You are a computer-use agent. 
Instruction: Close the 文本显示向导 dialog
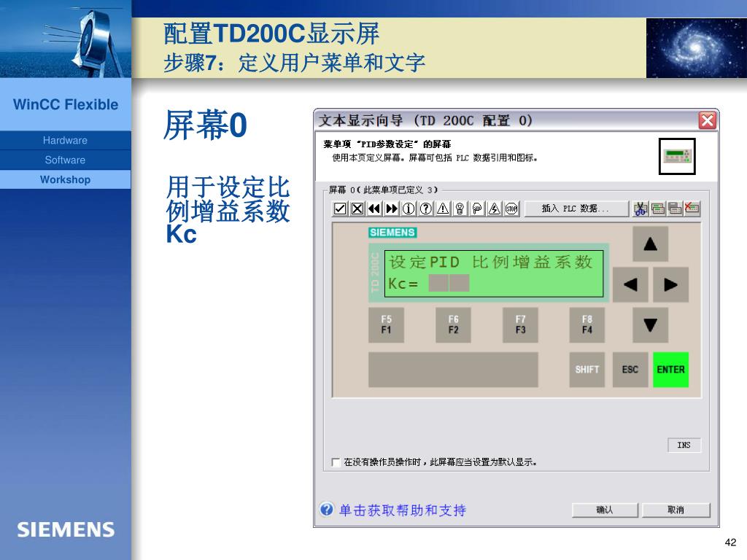708,120
